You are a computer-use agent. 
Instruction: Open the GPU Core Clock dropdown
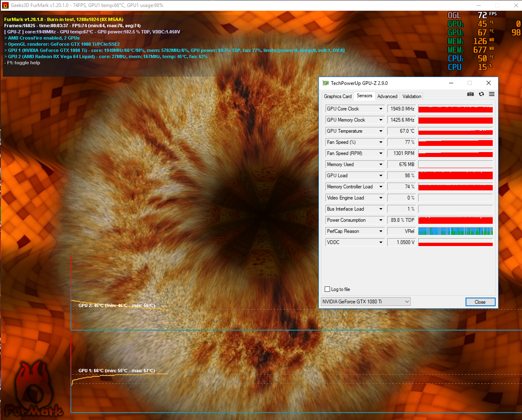pos(381,109)
